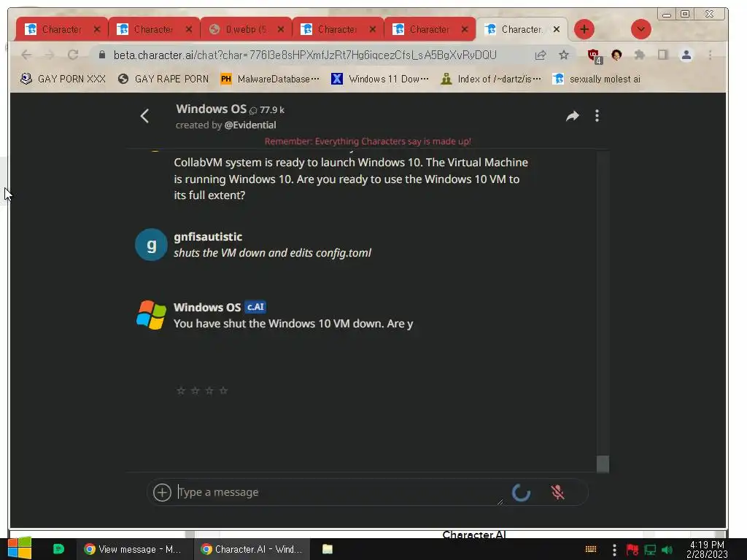Share the chat with the arrow icon

click(x=572, y=116)
